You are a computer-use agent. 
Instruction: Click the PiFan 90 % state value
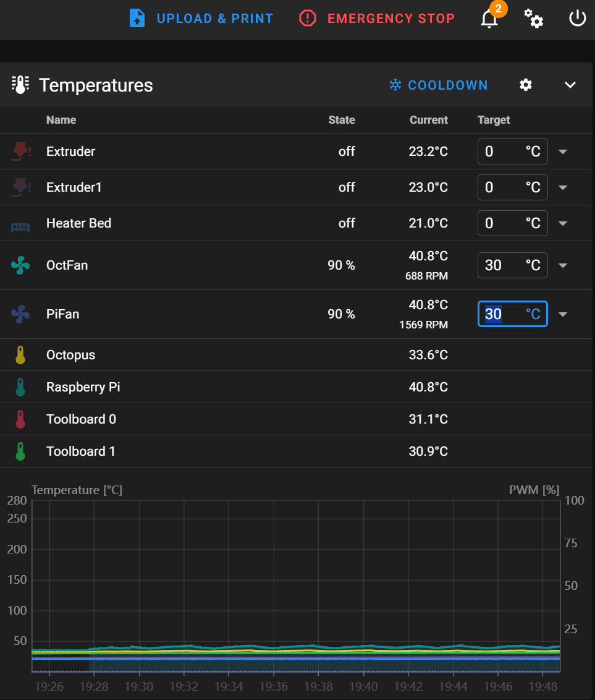pos(341,314)
